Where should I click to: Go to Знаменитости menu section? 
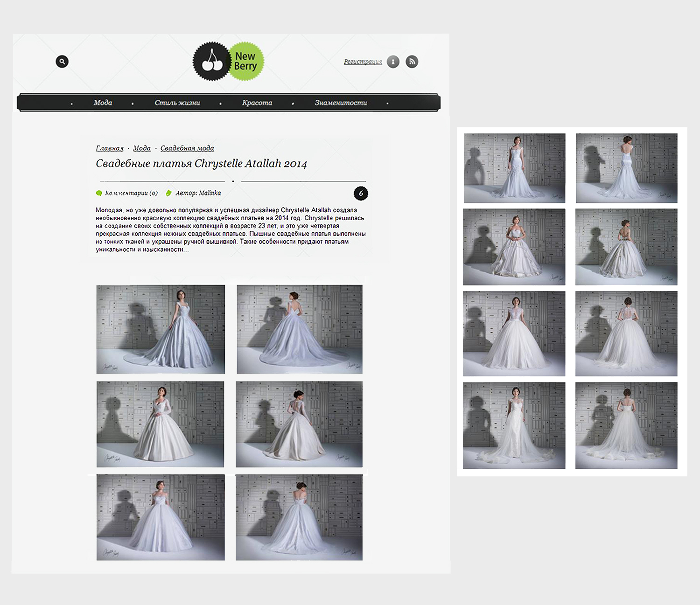coord(341,103)
